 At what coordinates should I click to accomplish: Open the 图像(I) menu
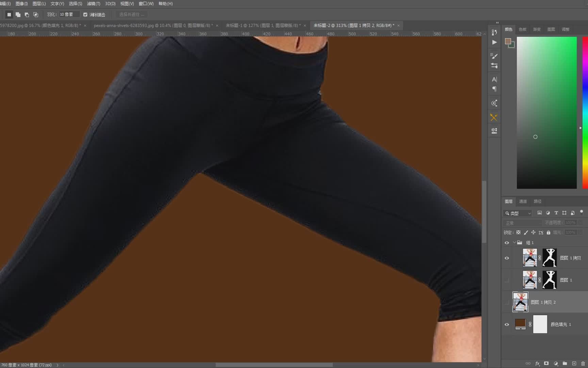[x=21, y=4]
